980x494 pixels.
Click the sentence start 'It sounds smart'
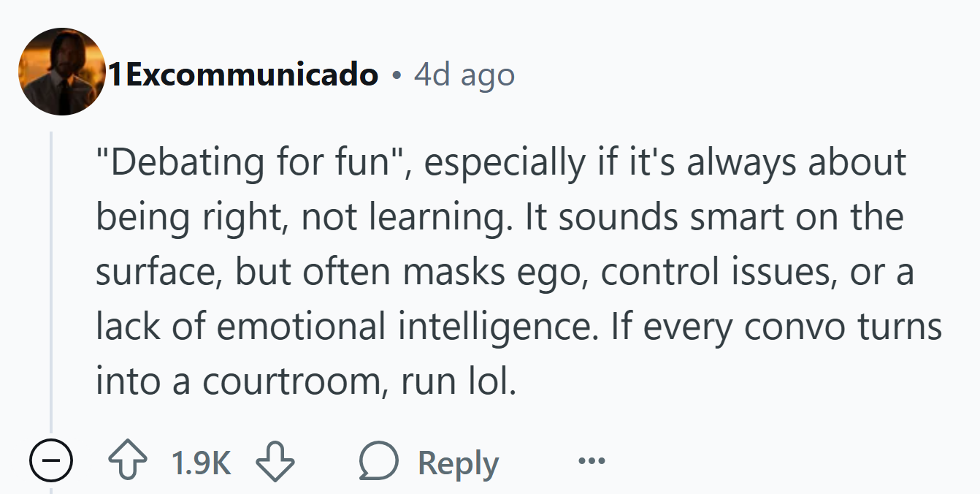tap(616, 217)
